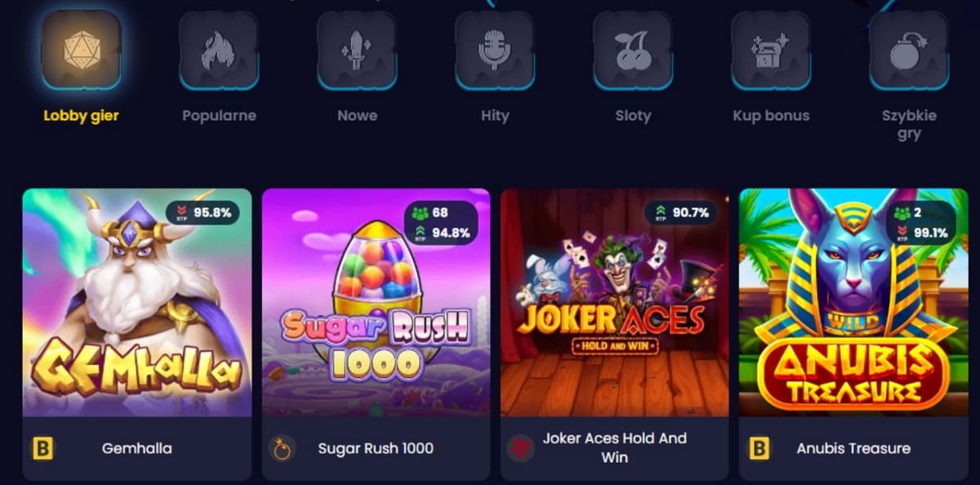The image size is (980, 485).
Task: Click the 68 players badge on Sugar Rush
Action: pyautogui.click(x=431, y=213)
